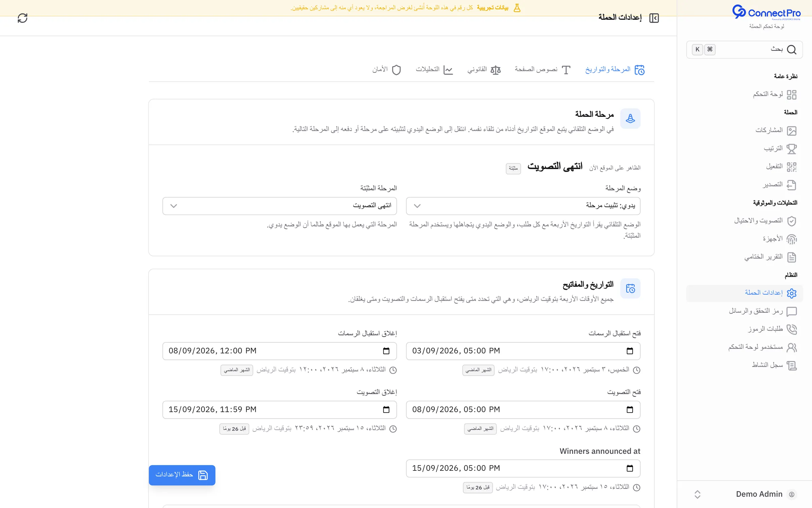Click the refresh icon in the header
This screenshot has height=508, width=812.
coord(22,18)
